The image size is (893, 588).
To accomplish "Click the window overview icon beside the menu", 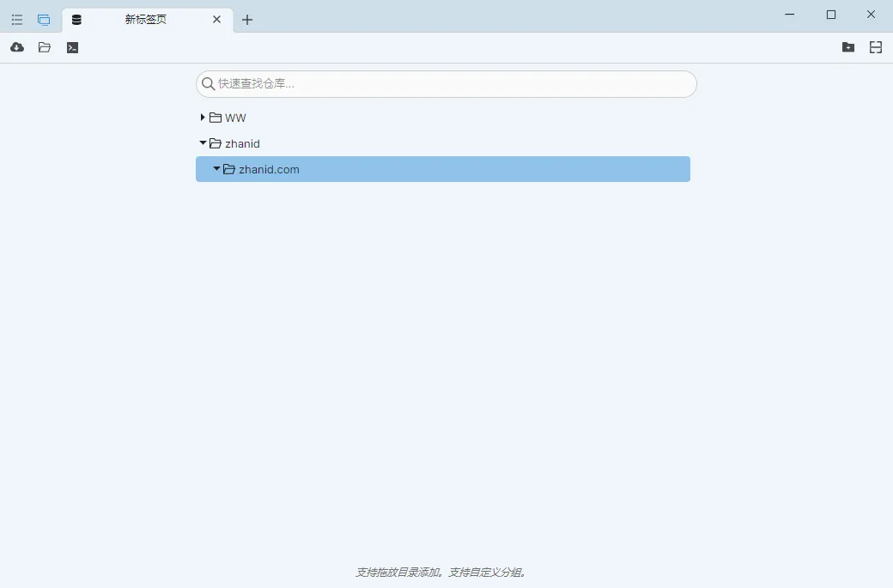I will [x=44, y=19].
